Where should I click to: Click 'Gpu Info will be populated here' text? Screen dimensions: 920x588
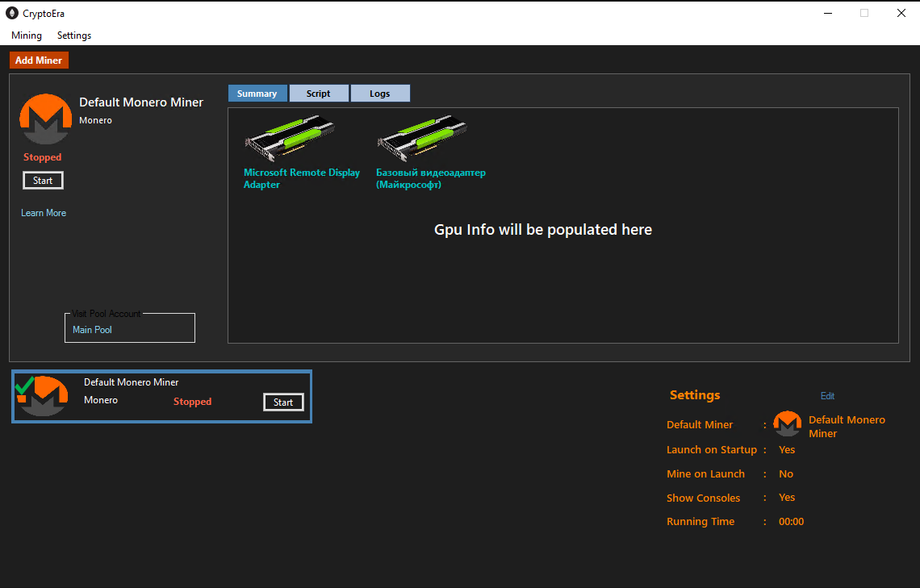543,229
